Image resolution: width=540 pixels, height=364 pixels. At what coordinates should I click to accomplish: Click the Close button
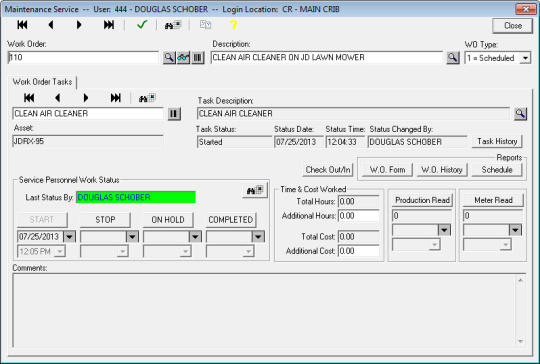tap(513, 26)
